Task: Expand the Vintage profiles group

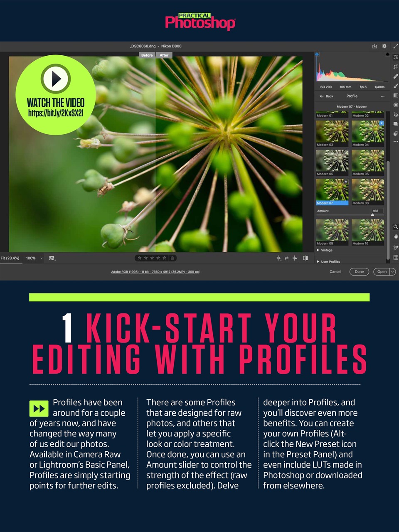Action: (324, 250)
